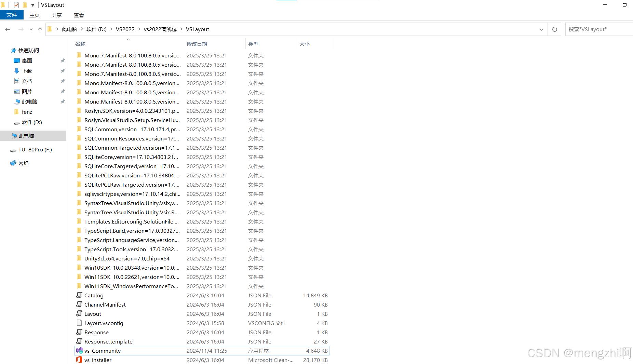Image resolution: width=633 pixels, height=364 pixels.
Task: Select sqlsysclrtypes,version=17.10.14.2 folder name
Action: tap(132, 194)
